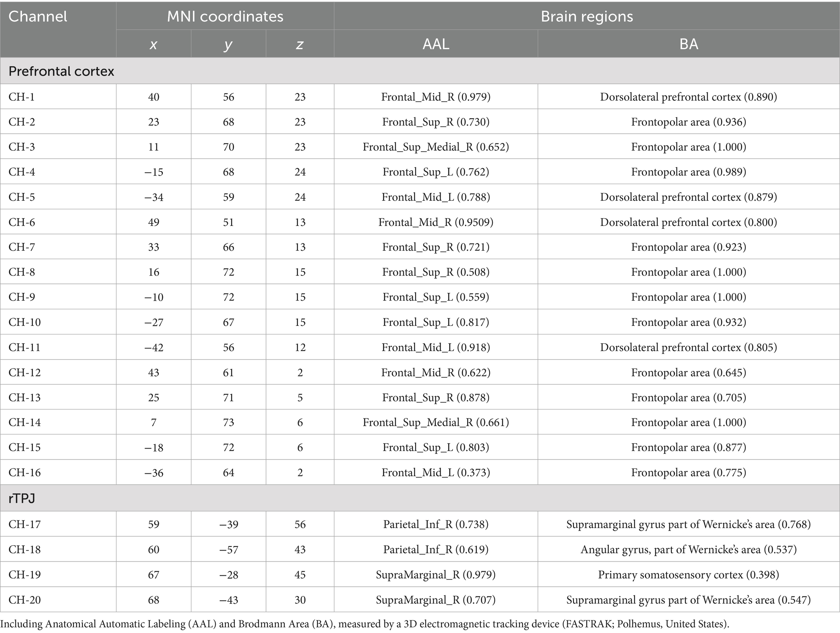Select the BA column header
This screenshot has height=633, width=840.
click(x=688, y=44)
